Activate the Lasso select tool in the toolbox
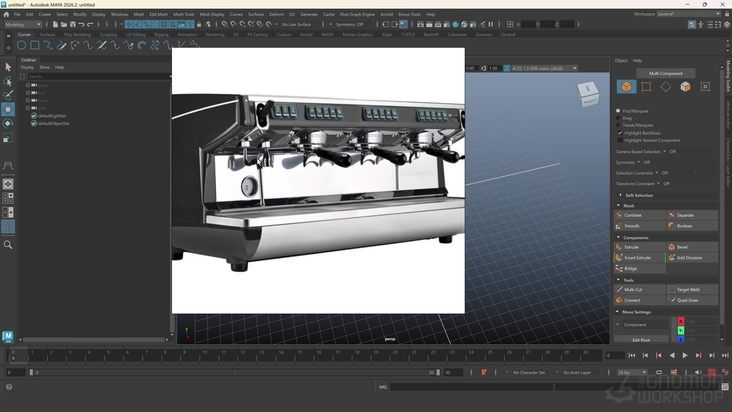Viewport: 732px width, 412px height. [8, 81]
